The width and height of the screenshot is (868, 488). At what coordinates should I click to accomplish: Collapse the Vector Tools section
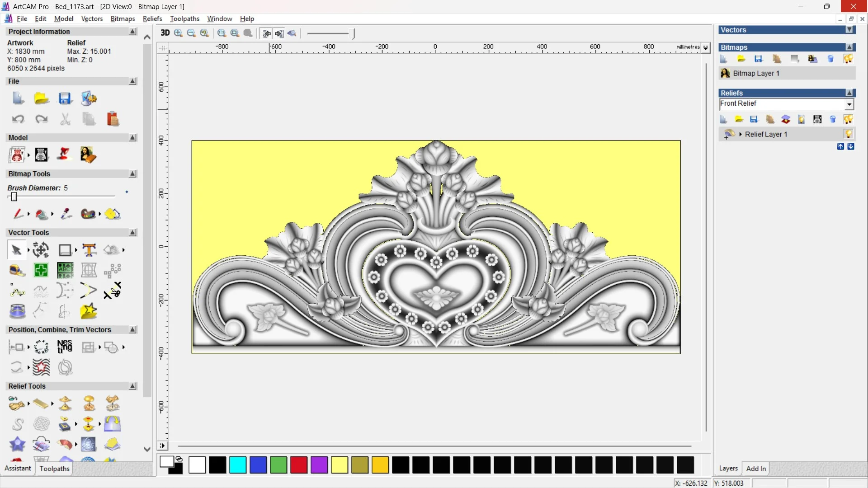click(x=132, y=232)
